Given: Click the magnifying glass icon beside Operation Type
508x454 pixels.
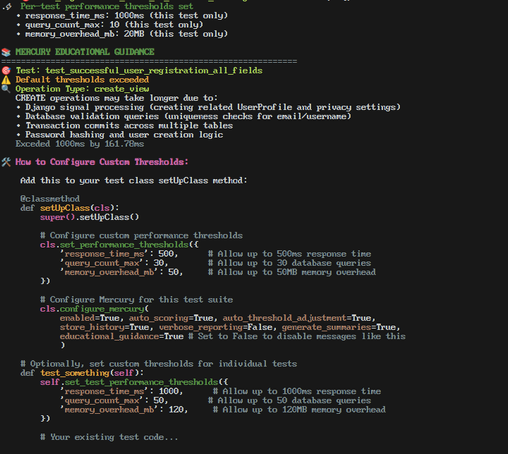Looking at the screenshot, I should [6, 89].
